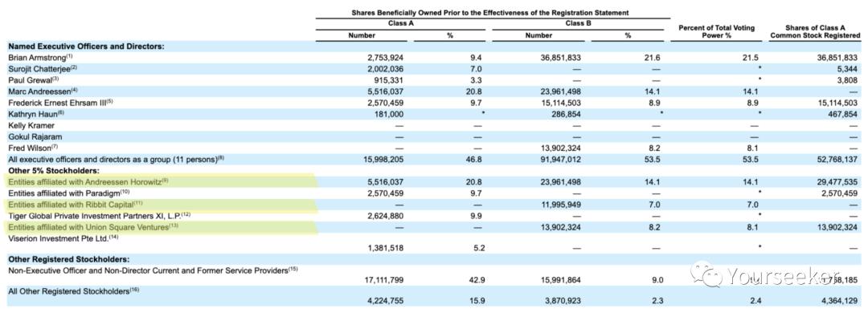Click highlighted Entities affiliated with Andreessen Horowitz
Screen dimensions: 868x313
pyautogui.click(x=85, y=181)
